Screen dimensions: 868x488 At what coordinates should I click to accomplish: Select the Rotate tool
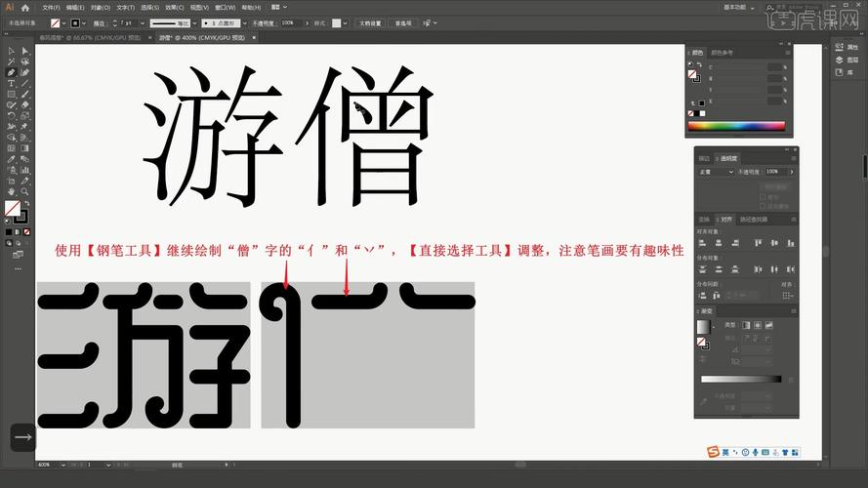(x=11, y=115)
